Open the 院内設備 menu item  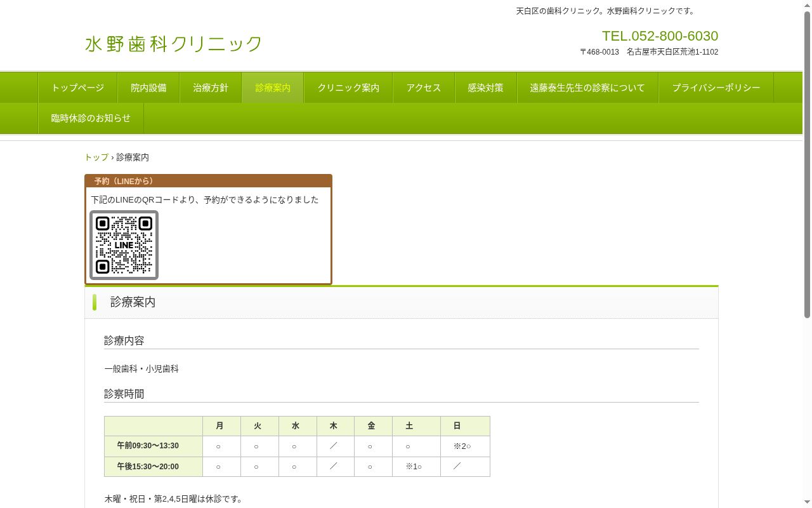coord(148,88)
